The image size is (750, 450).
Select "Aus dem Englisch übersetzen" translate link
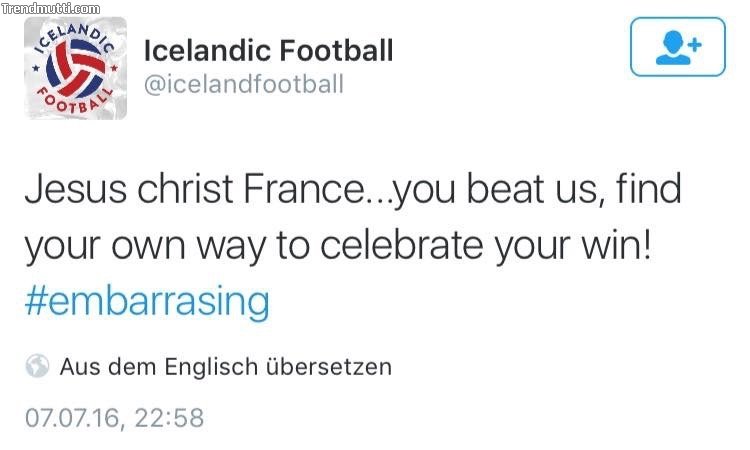pos(225,367)
